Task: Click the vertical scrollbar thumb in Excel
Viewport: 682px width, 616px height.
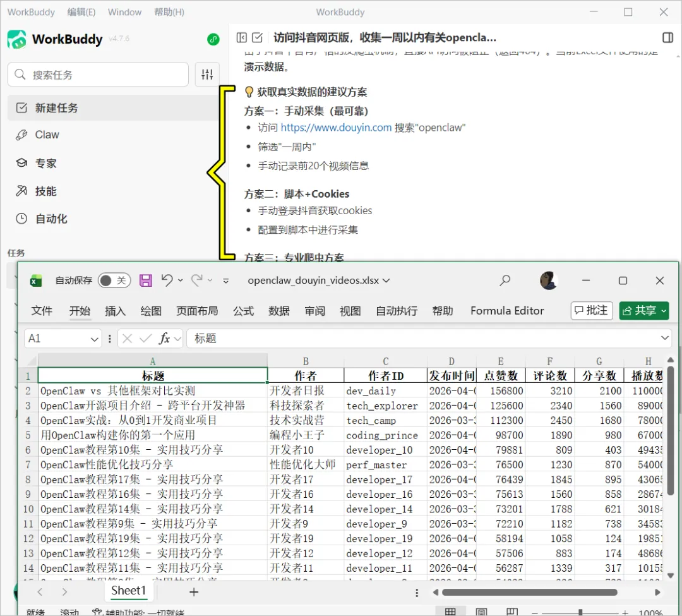Action: [x=670, y=431]
